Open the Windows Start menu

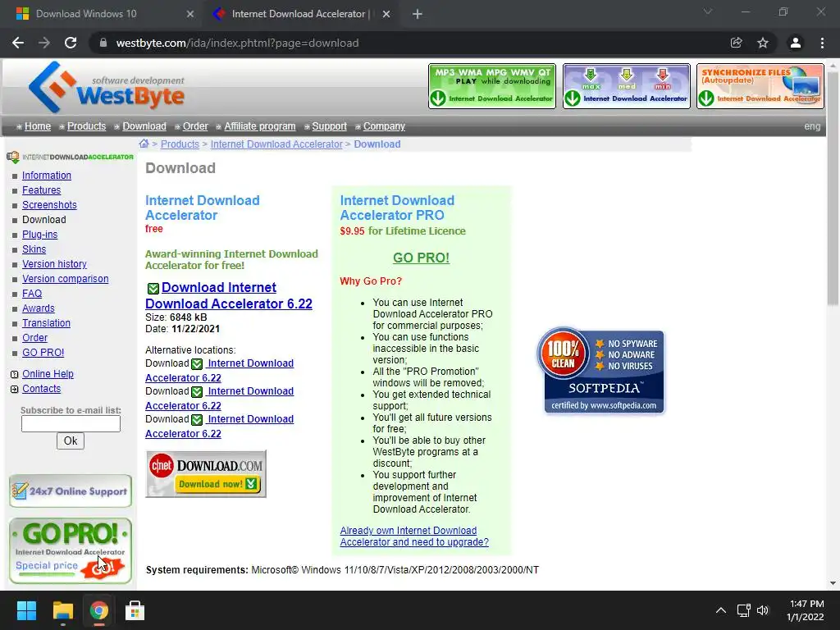coord(26,610)
